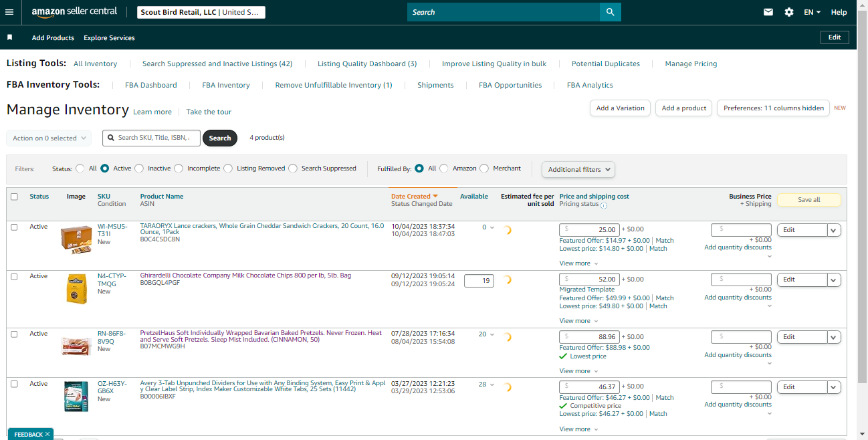868x440 pixels.
Task: Open the Edit arrow dropdown for Avery dividers
Action: click(x=834, y=387)
